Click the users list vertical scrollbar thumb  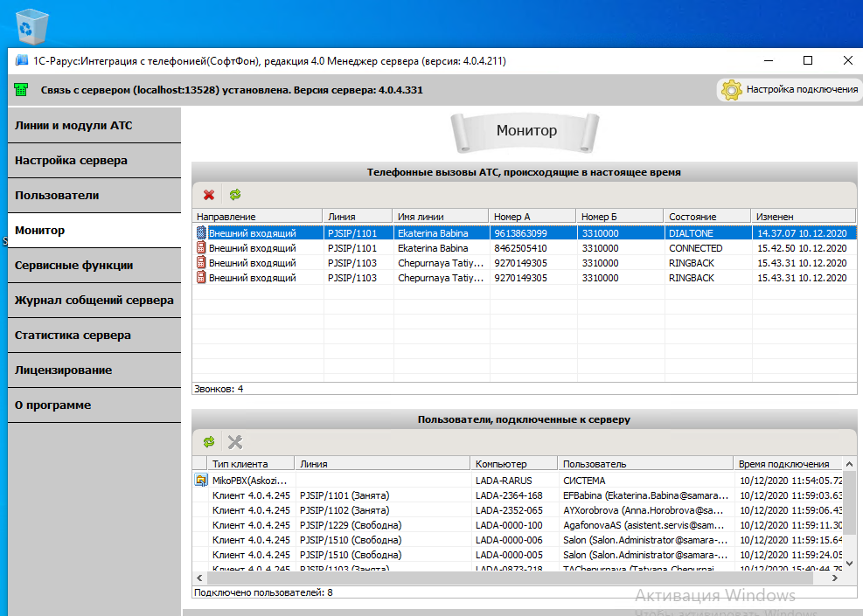tap(849, 502)
